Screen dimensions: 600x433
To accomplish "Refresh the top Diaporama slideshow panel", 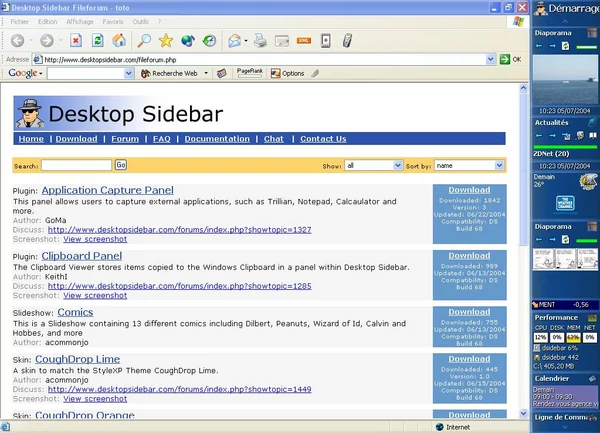I will pos(565,46).
